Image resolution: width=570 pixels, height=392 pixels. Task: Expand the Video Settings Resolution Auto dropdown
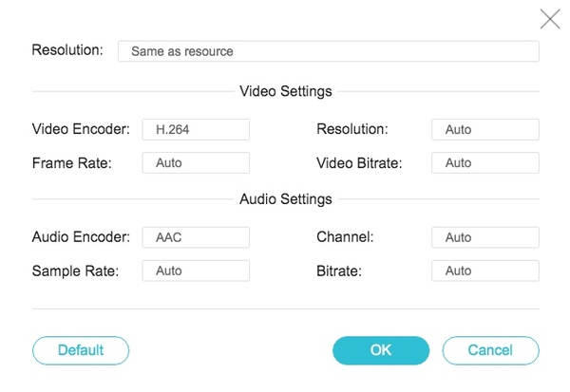(484, 130)
